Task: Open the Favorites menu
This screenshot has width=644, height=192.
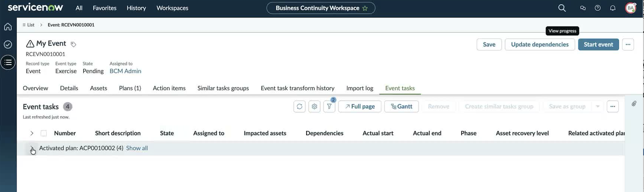Action: pyautogui.click(x=105, y=8)
